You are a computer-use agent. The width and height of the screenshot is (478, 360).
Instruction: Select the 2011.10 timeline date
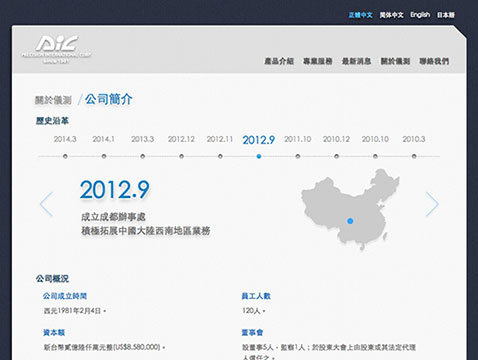(298, 139)
